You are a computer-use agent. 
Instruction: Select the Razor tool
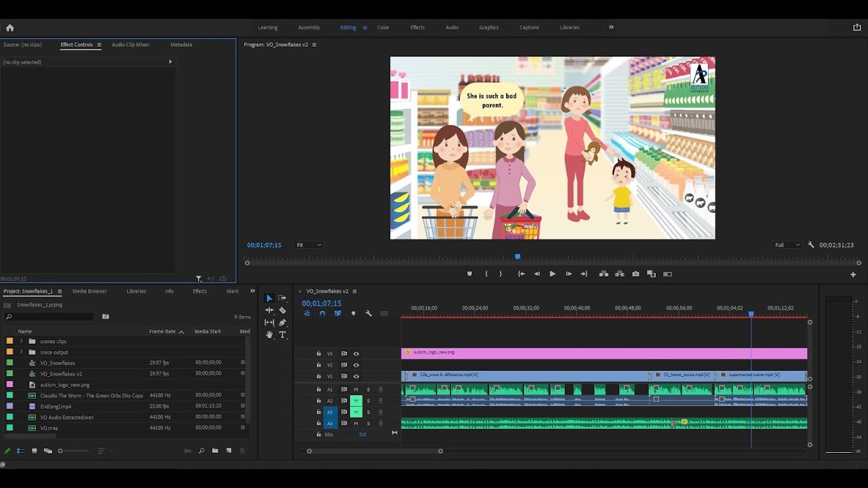tap(282, 310)
